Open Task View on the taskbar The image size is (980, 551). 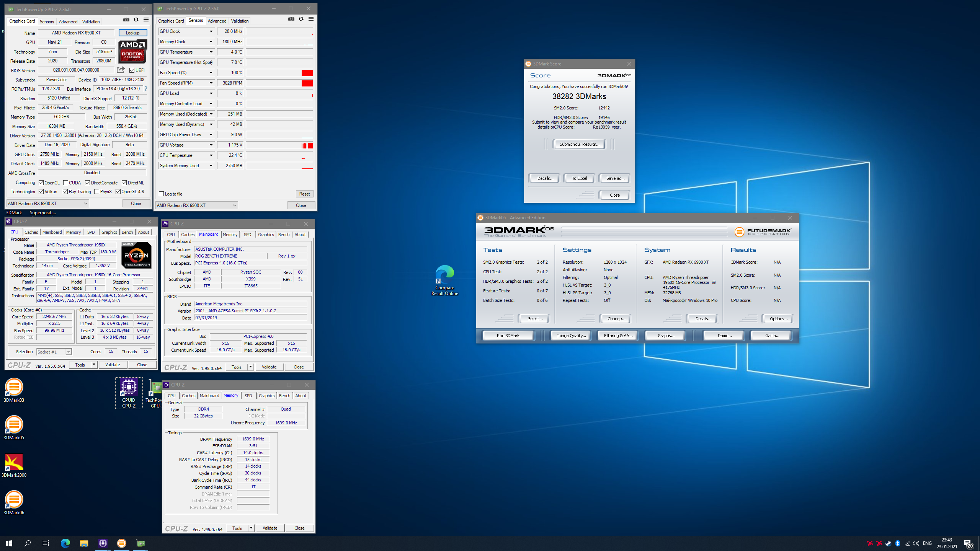click(x=46, y=543)
